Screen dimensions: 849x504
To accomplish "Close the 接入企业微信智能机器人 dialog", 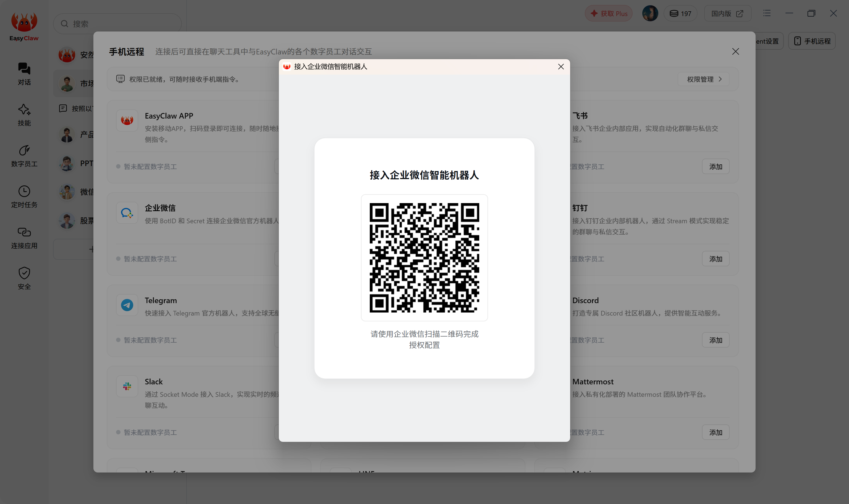I will coord(561,67).
